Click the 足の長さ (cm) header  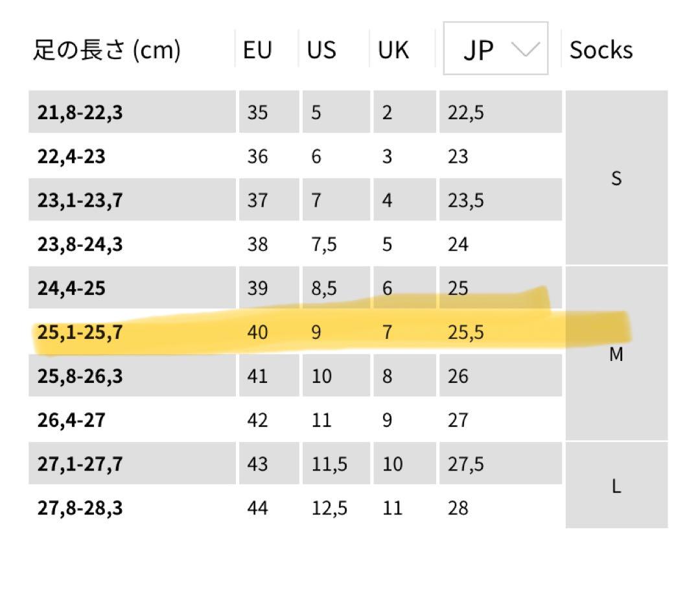coord(107,49)
